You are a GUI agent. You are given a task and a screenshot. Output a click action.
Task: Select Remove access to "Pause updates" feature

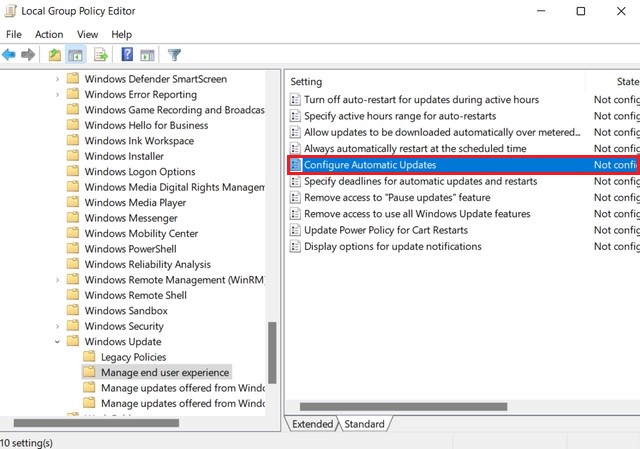[x=397, y=198]
